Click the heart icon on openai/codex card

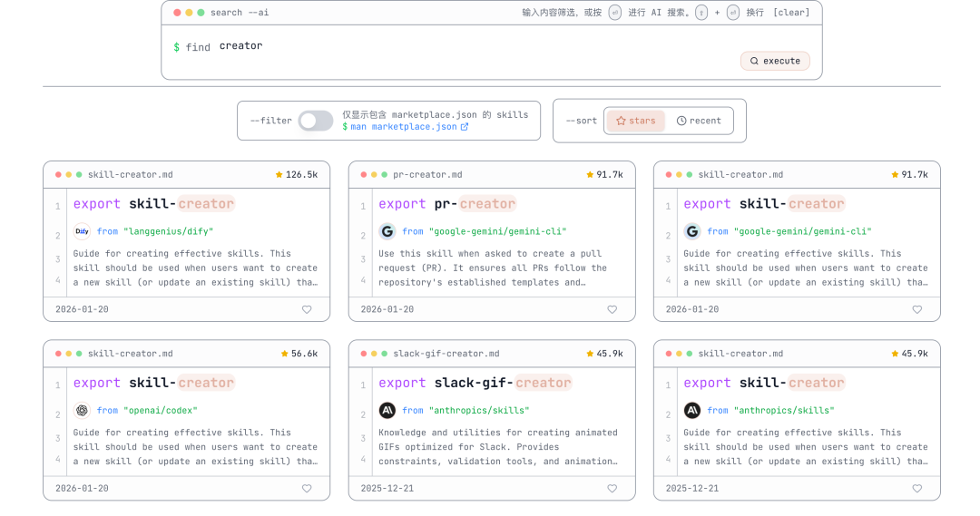tap(307, 489)
